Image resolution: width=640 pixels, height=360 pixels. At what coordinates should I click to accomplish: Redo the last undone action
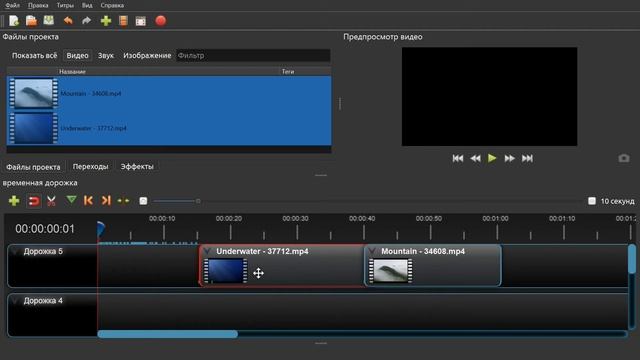(86, 20)
